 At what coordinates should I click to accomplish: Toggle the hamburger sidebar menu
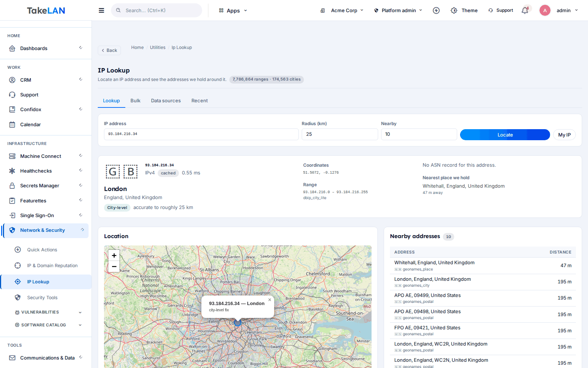pyautogui.click(x=101, y=10)
